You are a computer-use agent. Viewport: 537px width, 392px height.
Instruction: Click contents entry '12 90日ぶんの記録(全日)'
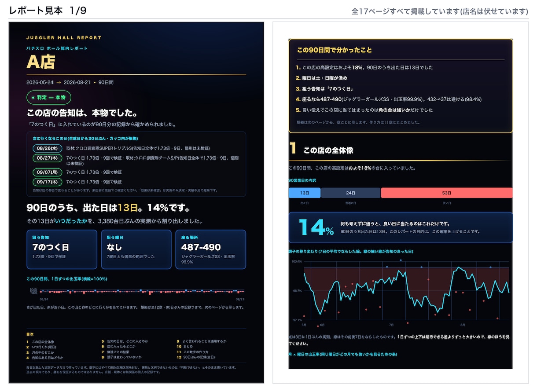[x=197, y=358]
